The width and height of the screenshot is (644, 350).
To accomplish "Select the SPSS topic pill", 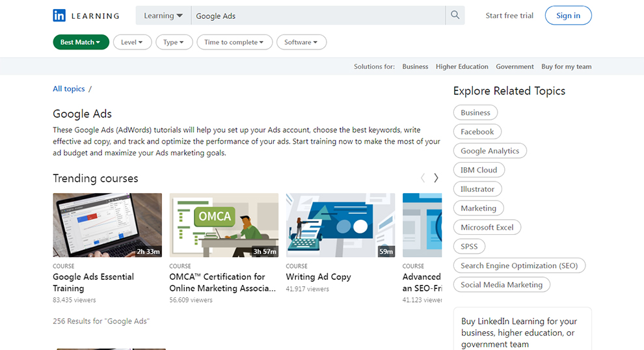I will pos(469,247).
